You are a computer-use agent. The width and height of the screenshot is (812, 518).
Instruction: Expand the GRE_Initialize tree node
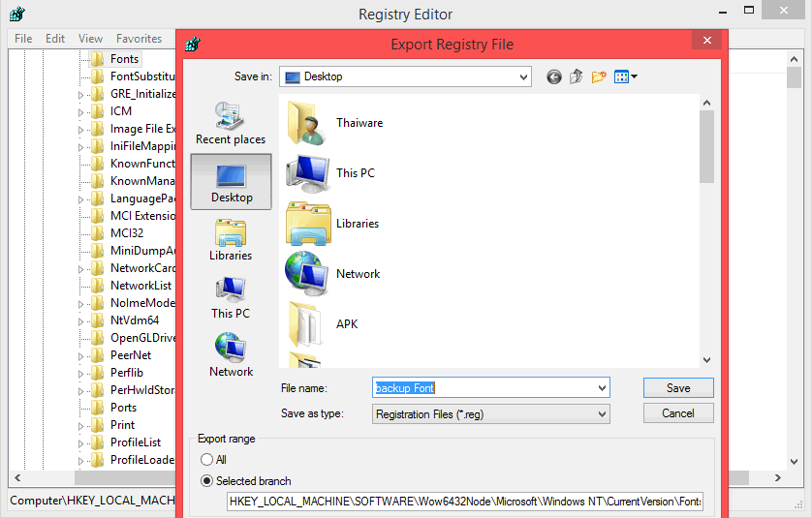(80, 95)
